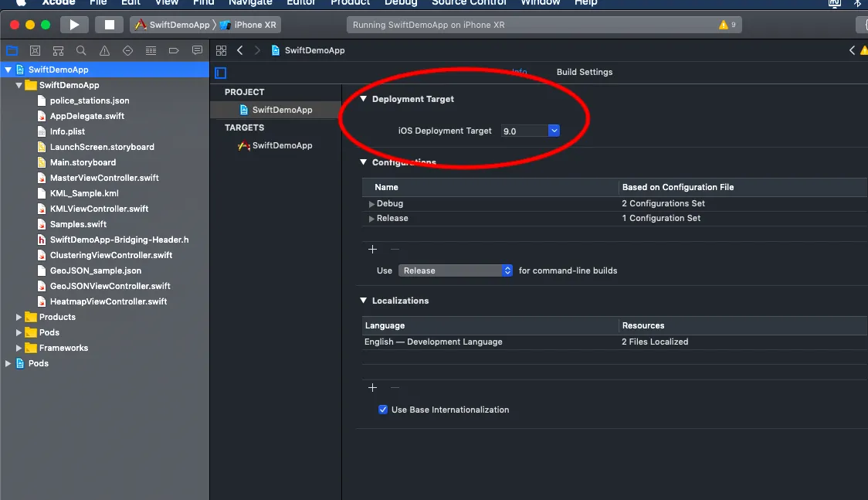Image resolution: width=868 pixels, height=500 pixels.
Task: Open the Report navigator icon
Action: (196, 51)
